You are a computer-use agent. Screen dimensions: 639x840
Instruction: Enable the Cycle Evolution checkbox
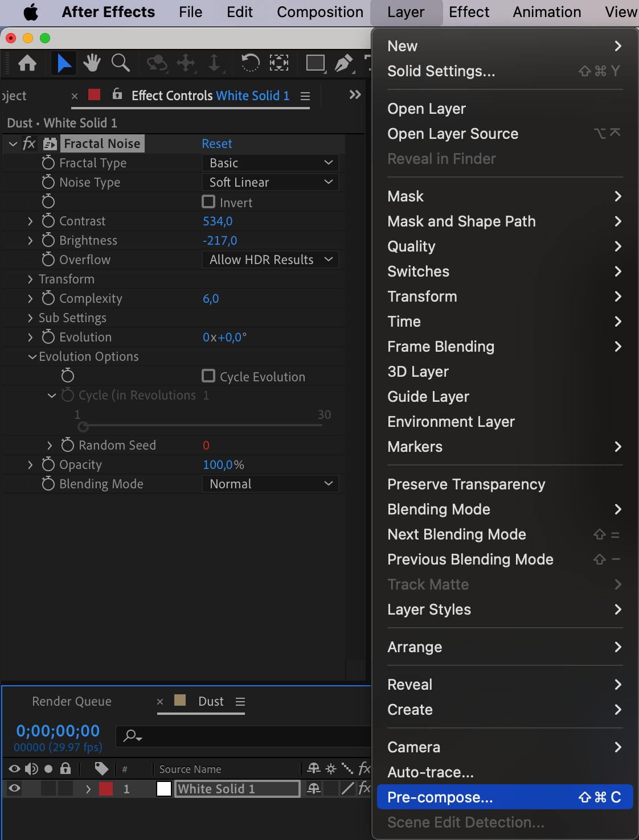tap(209, 376)
